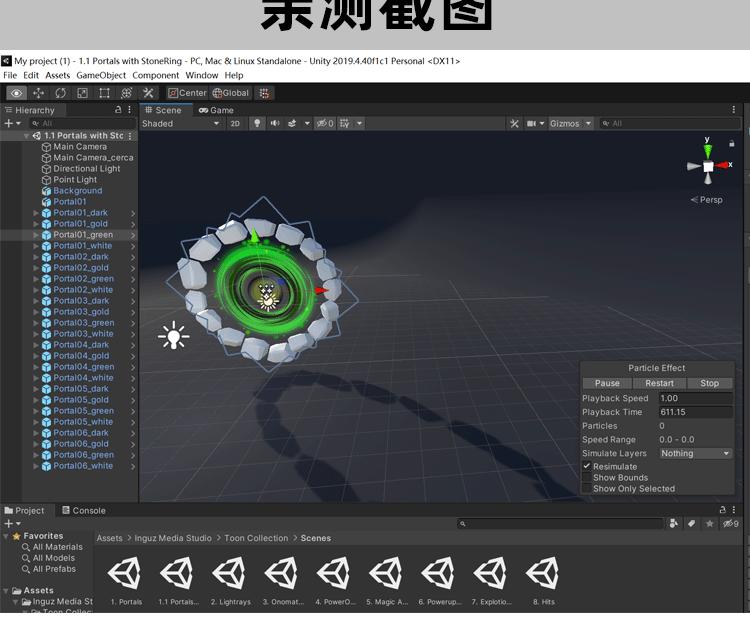
Task: Select the Rotate tool
Action: [60, 93]
